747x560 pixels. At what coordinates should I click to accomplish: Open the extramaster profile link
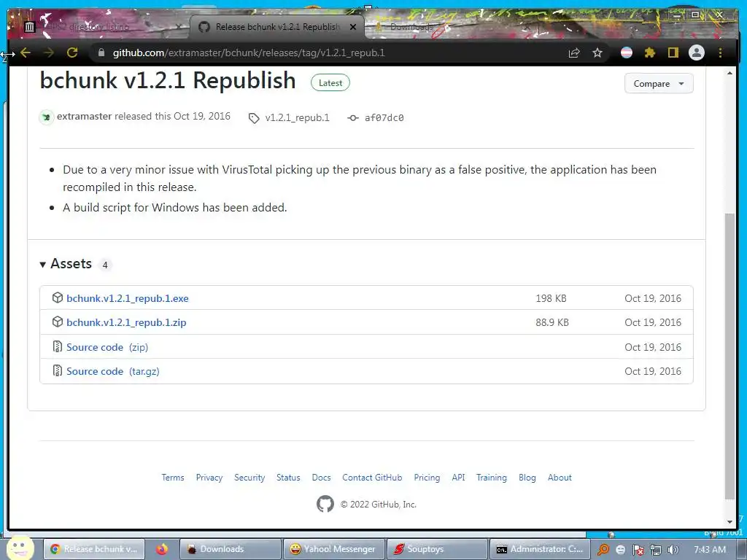(x=85, y=116)
